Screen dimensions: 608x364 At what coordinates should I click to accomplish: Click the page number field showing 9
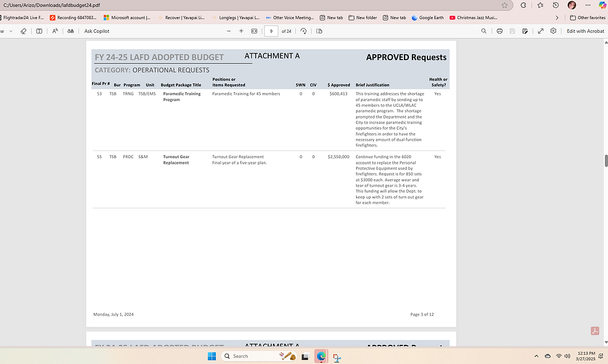[x=271, y=31]
